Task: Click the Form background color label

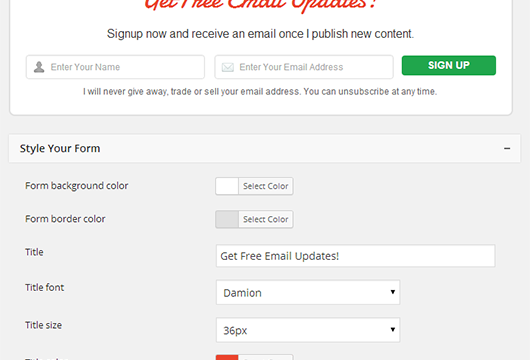Action: point(77,186)
